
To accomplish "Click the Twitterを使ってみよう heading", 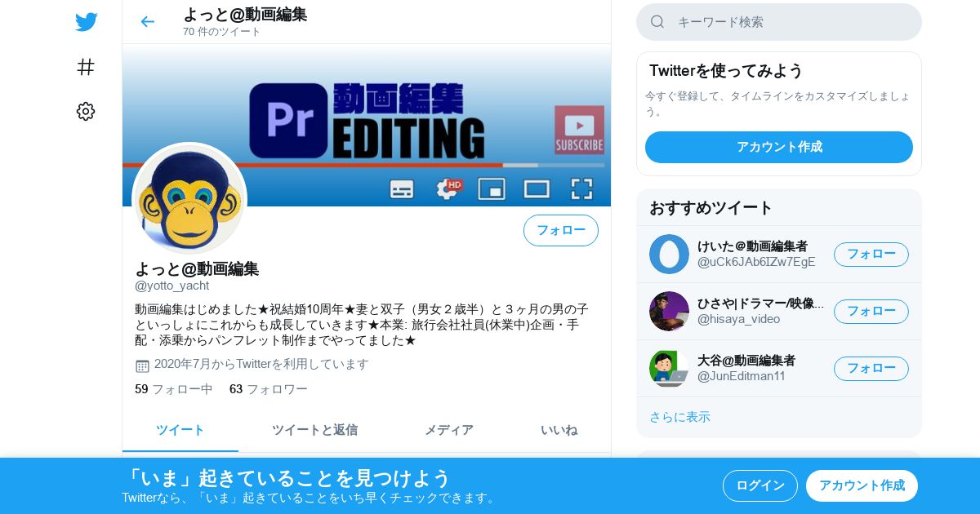I will point(726,70).
